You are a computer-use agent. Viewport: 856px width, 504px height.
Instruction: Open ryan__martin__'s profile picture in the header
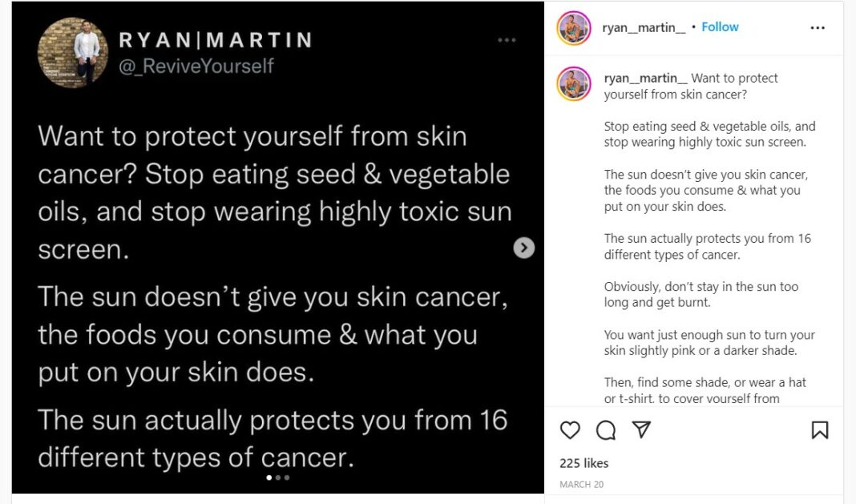[x=573, y=26]
